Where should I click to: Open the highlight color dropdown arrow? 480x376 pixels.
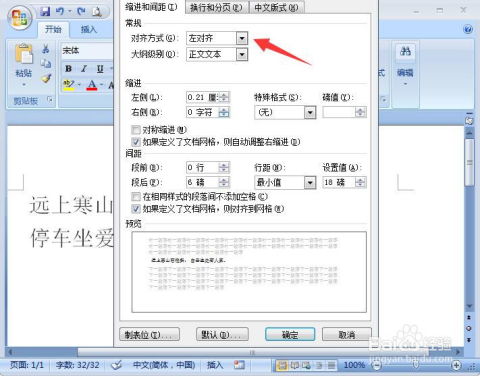click(79, 85)
